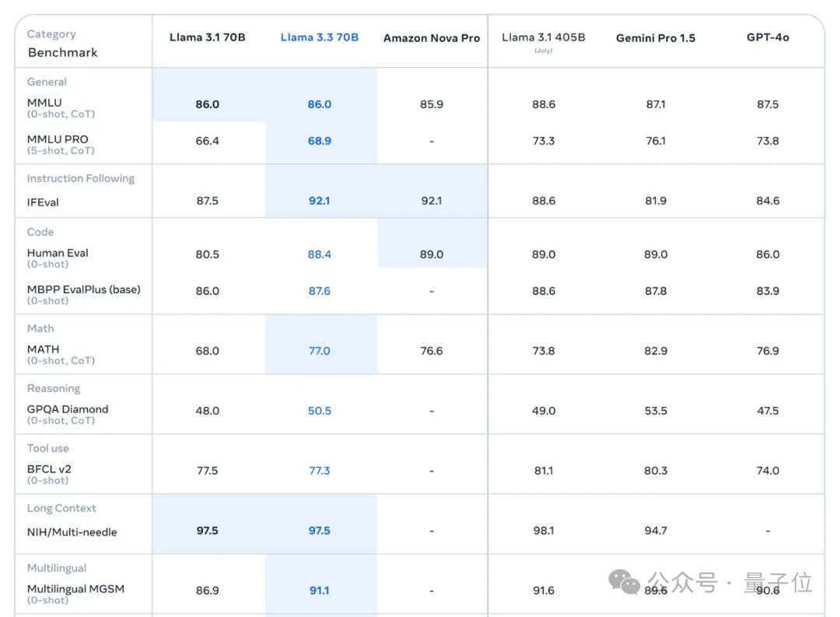Click the MBPP EvalPlus (base) row label
Image resolution: width=840 pixels, height=617 pixels.
[83, 289]
